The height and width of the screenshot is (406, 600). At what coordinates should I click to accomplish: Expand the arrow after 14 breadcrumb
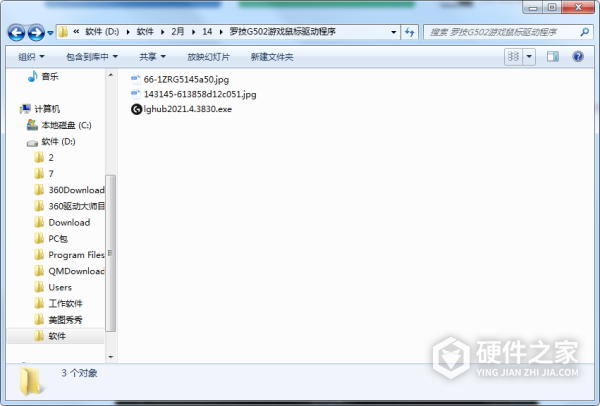coord(221,32)
